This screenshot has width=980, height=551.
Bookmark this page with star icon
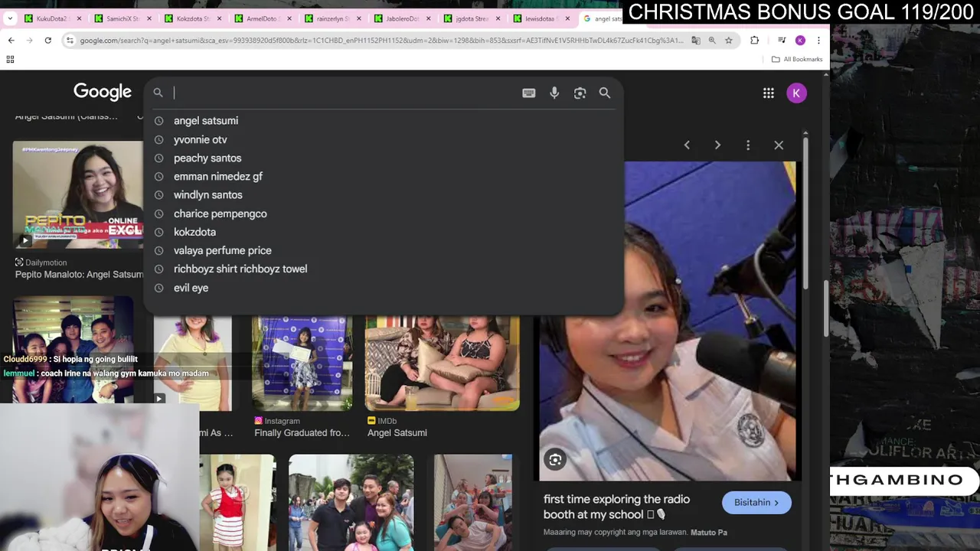pos(729,40)
